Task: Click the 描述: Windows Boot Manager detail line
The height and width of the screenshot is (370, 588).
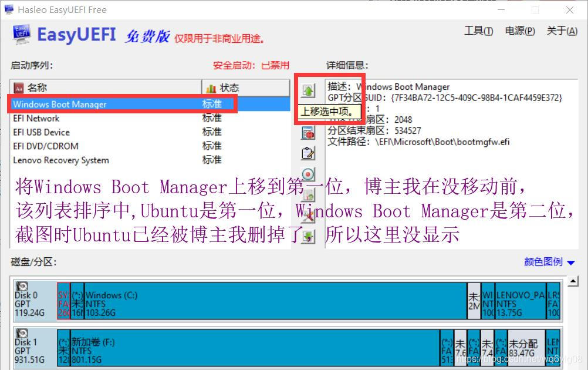Action: [388, 87]
